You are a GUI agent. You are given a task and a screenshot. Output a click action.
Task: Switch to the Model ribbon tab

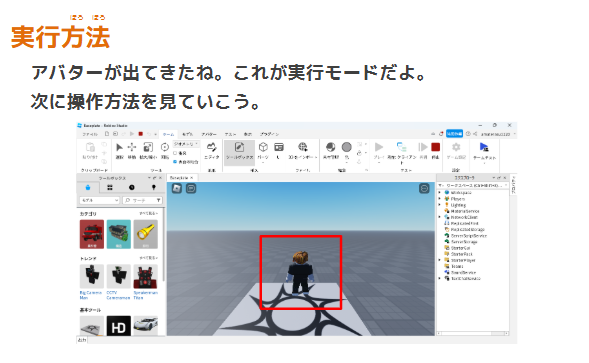(x=187, y=134)
